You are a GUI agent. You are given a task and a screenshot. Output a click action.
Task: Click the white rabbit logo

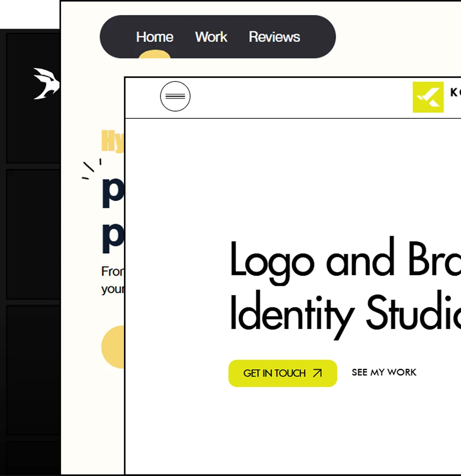coord(46,83)
